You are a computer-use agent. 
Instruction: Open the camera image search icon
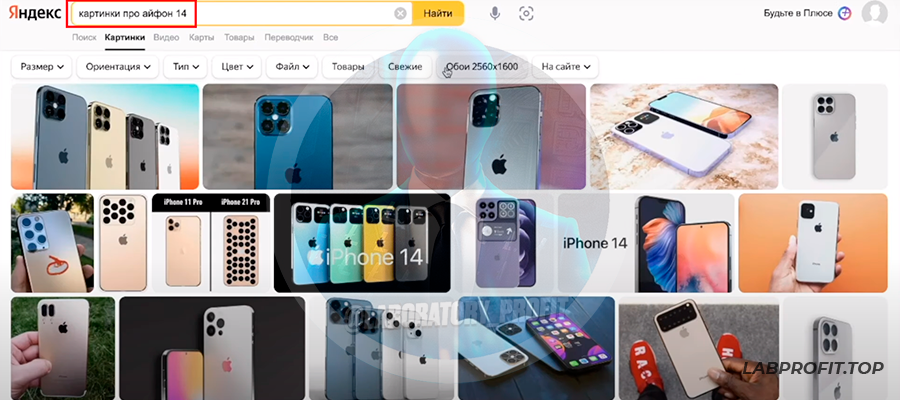526,14
